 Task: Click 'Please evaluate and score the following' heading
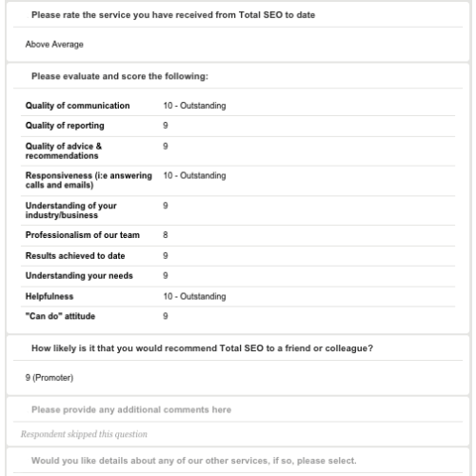click(120, 76)
